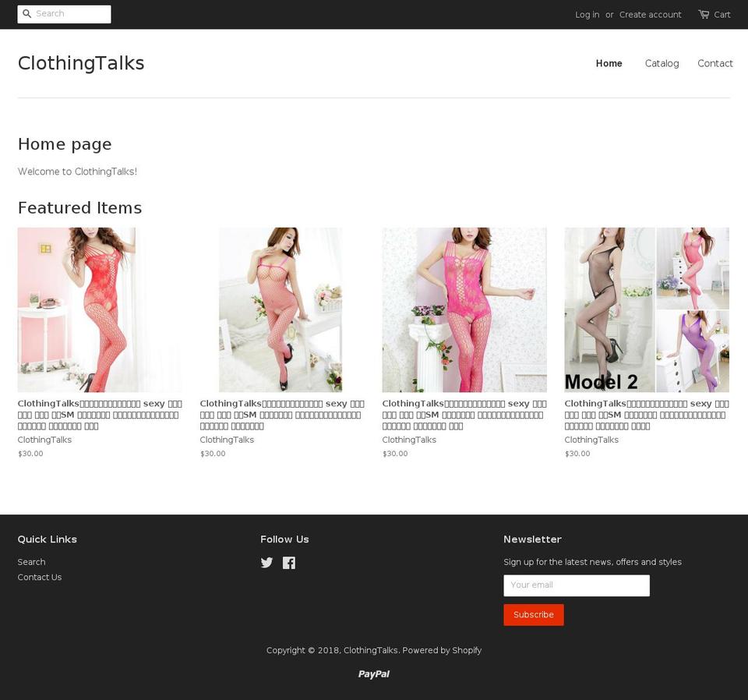748x700 pixels.
Task: Open the shopping cart icon
Action: click(703, 14)
